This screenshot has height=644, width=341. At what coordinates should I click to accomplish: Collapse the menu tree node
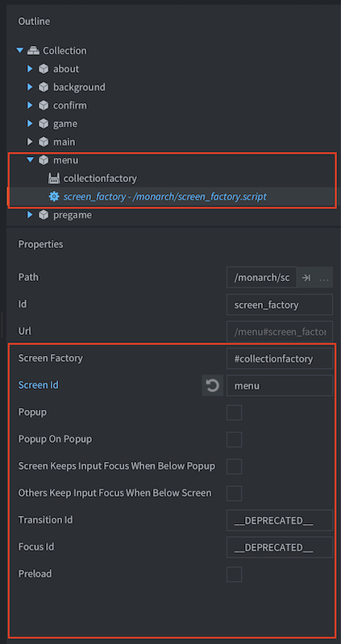30,159
